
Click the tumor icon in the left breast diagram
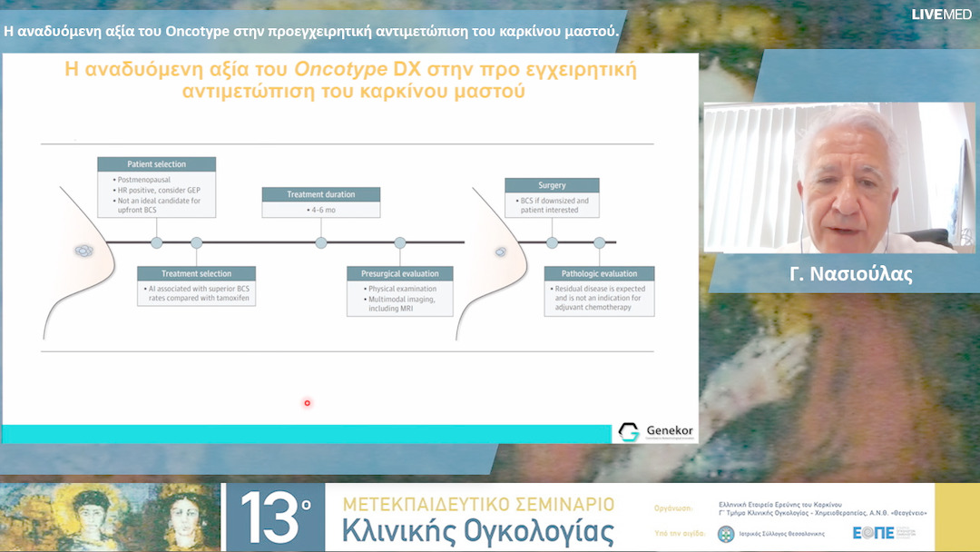(x=83, y=250)
